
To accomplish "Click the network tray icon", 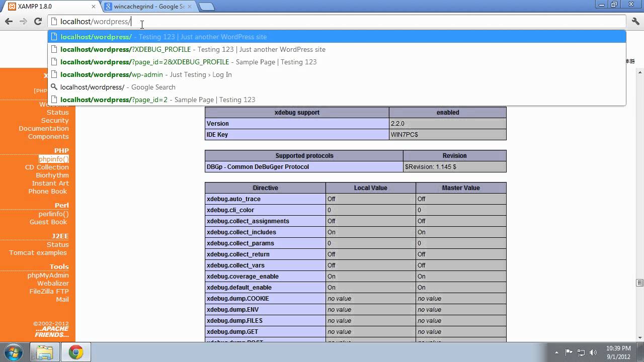I will pos(581,352).
